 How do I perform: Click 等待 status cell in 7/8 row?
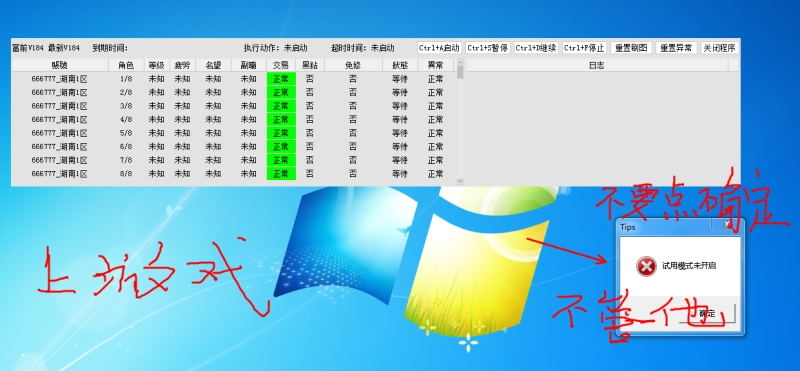tap(400, 160)
